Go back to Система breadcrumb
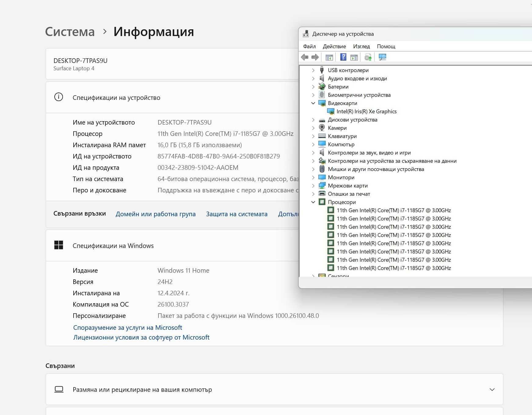 point(70,31)
